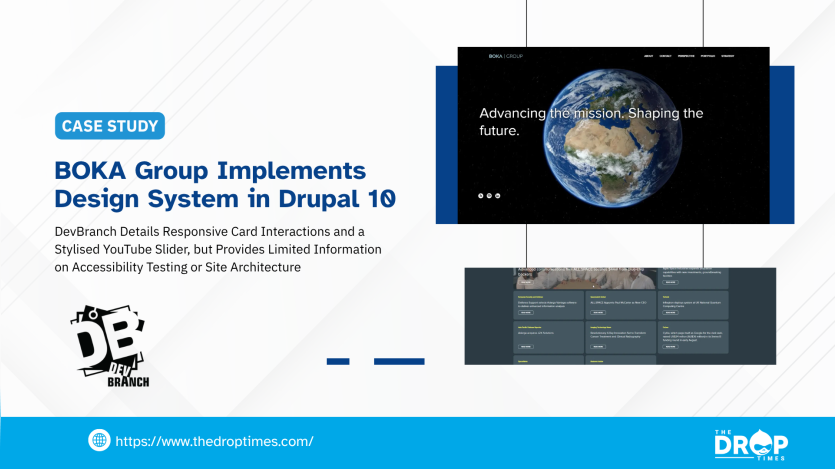Click the people photo banner in the cards screenshot
This screenshot has width=835, height=469.
click(585, 278)
